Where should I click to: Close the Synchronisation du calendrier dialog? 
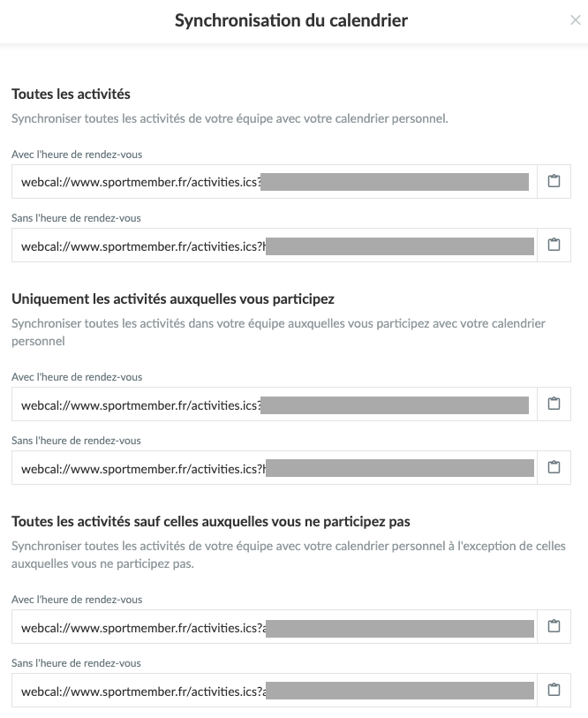tap(576, 20)
